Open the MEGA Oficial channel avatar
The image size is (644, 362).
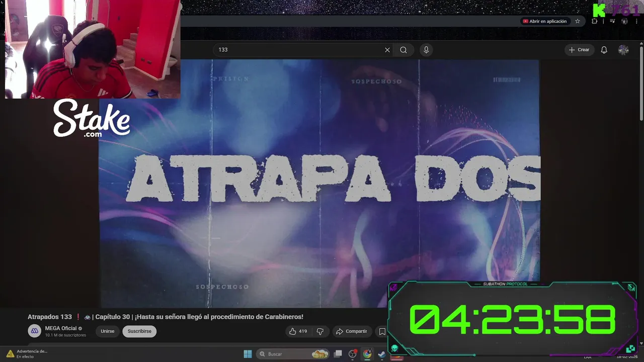[x=34, y=331]
